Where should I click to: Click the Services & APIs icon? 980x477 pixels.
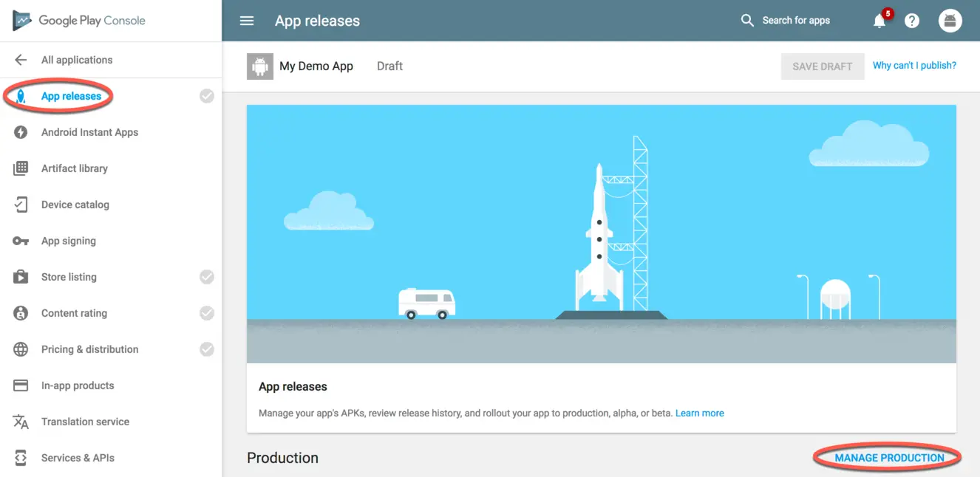coord(21,458)
